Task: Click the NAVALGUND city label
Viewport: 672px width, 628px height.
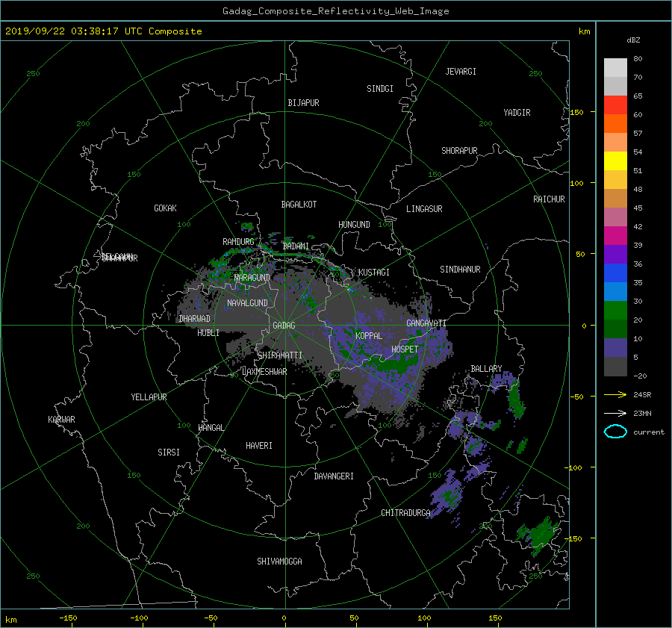Action: point(247,303)
